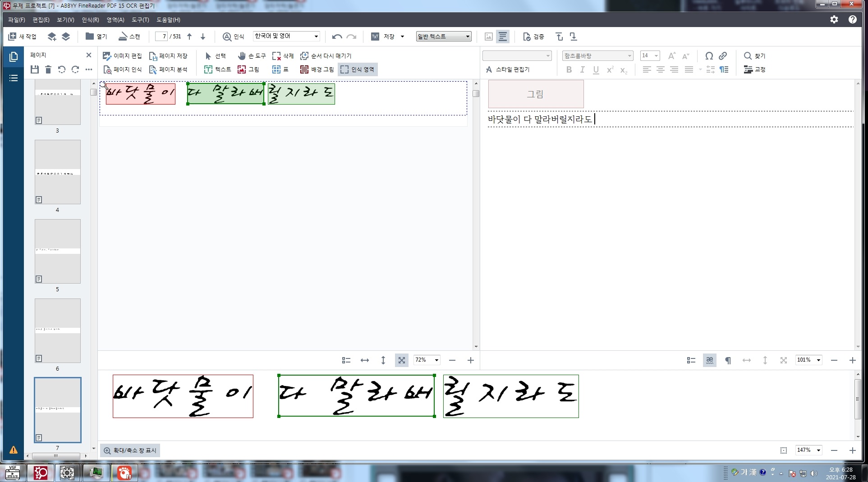Open the 도구(T) menu
Screen dimensions: 868x482
[140, 20]
